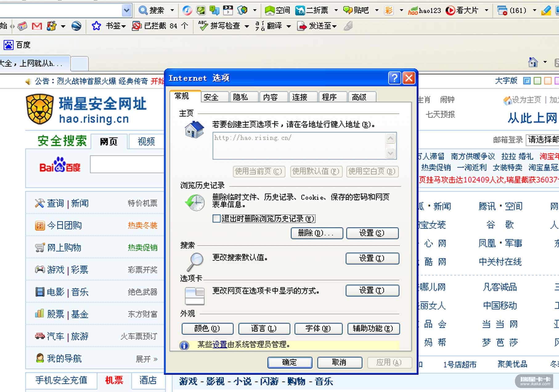This screenshot has width=559, height=392.
Task: Click the colored cube skin icon
Action: tap(243, 10)
